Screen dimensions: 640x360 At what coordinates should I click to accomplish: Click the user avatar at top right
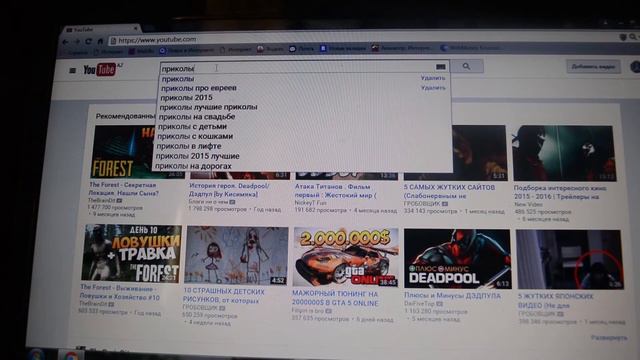(x=635, y=67)
